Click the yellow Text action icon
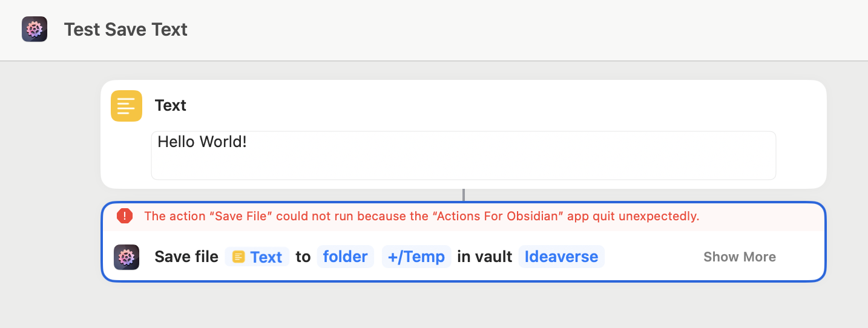Screen dimensions: 868x328 127,106
